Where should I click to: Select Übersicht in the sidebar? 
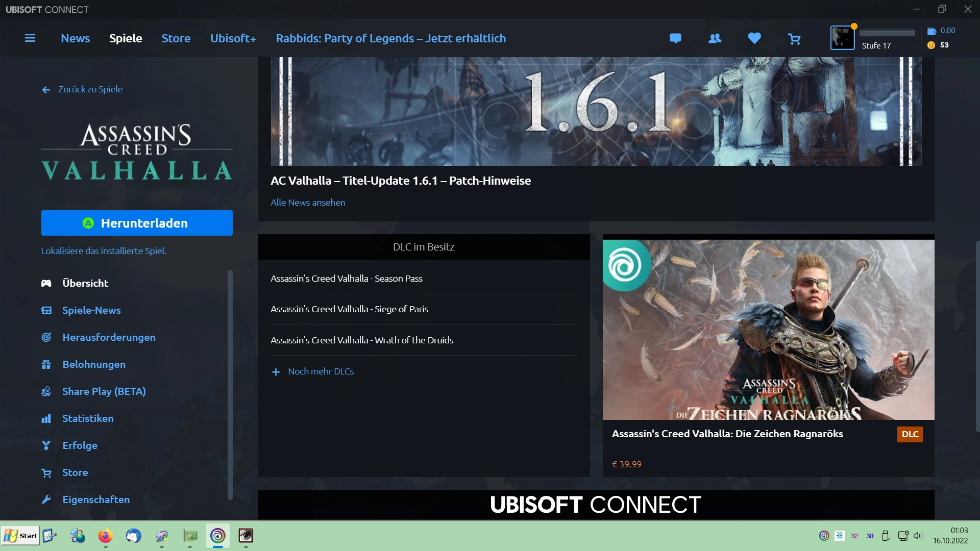click(75, 283)
